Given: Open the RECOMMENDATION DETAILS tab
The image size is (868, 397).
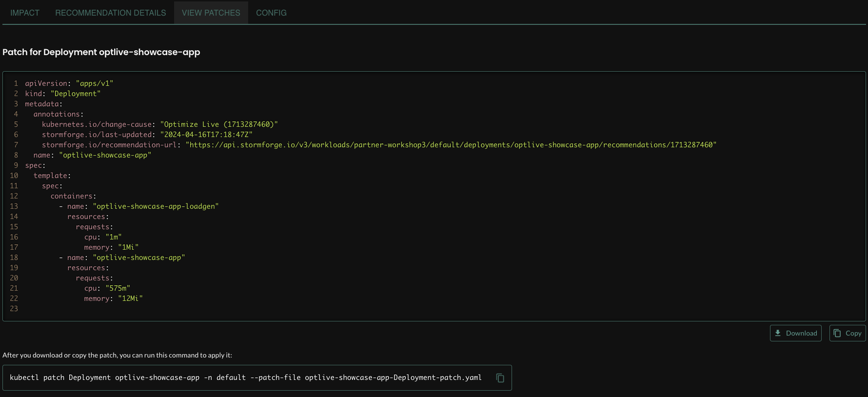Looking at the screenshot, I should [x=111, y=13].
